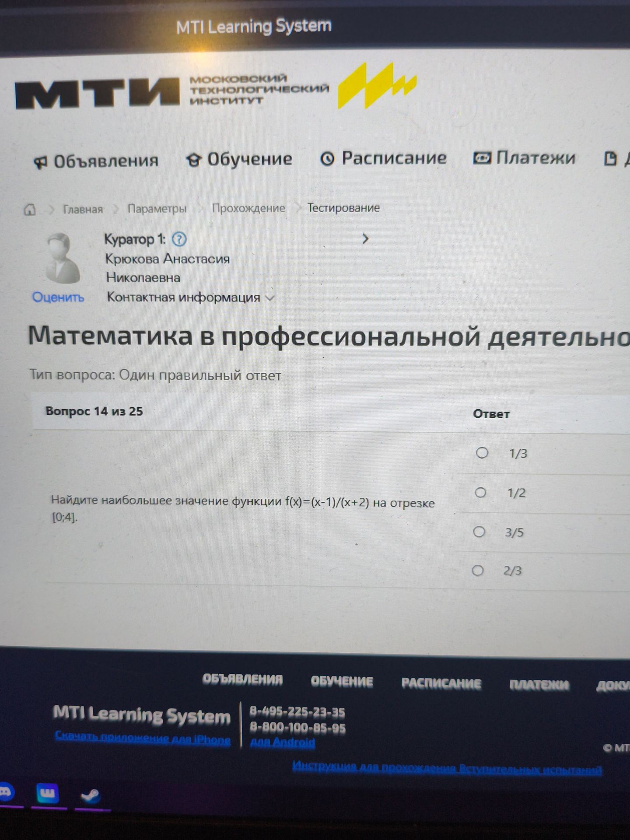The image size is (630, 840).
Task: Click the taskbar app with Ш icon
Action: pos(47,794)
